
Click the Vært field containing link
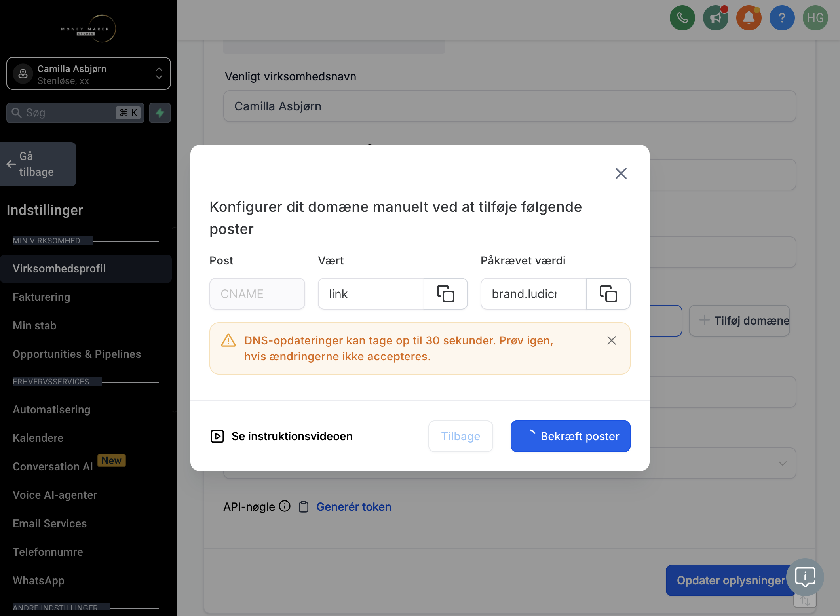tap(371, 294)
